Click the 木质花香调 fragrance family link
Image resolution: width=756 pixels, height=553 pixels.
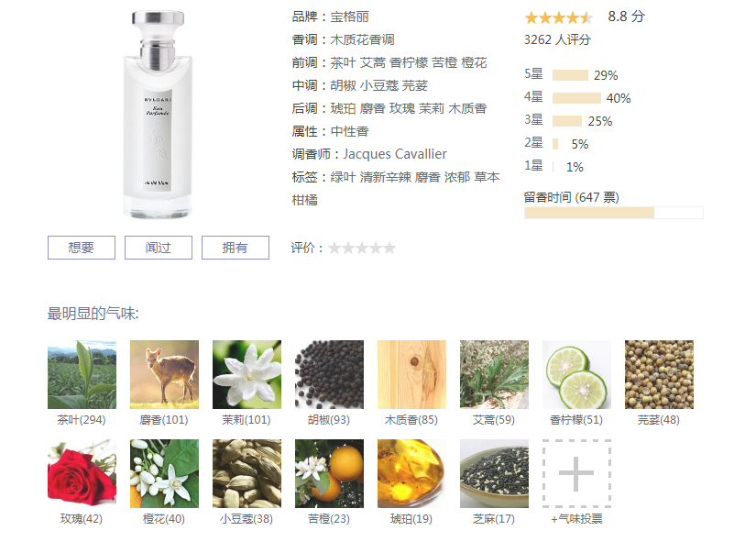pyautogui.click(x=363, y=39)
